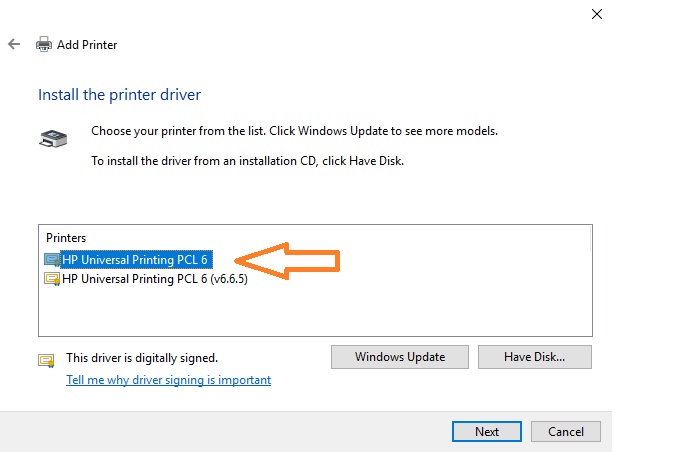The image size is (697, 452).
Task: Click the Printers column header
Action: (66, 238)
